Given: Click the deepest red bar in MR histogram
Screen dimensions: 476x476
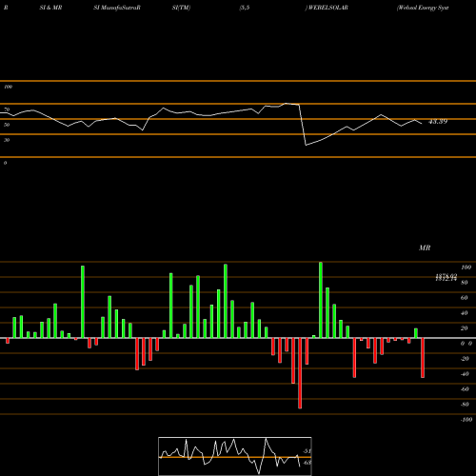Looking at the screenshot, I should click(x=300, y=373).
